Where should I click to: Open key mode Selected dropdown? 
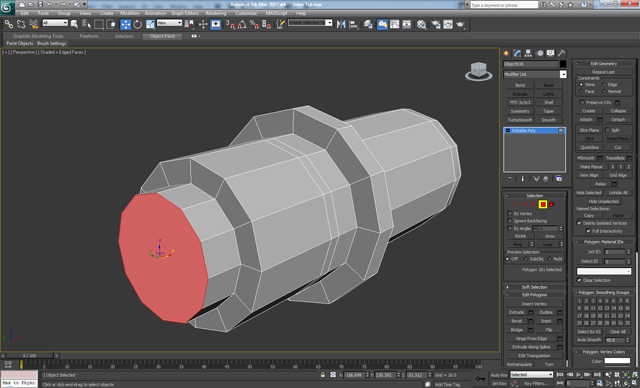point(531,375)
